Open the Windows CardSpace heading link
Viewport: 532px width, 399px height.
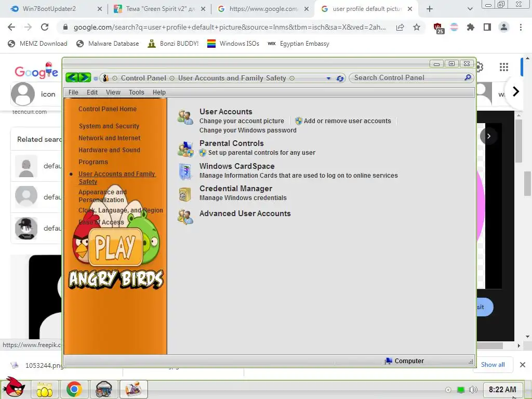click(x=237, y=166)
